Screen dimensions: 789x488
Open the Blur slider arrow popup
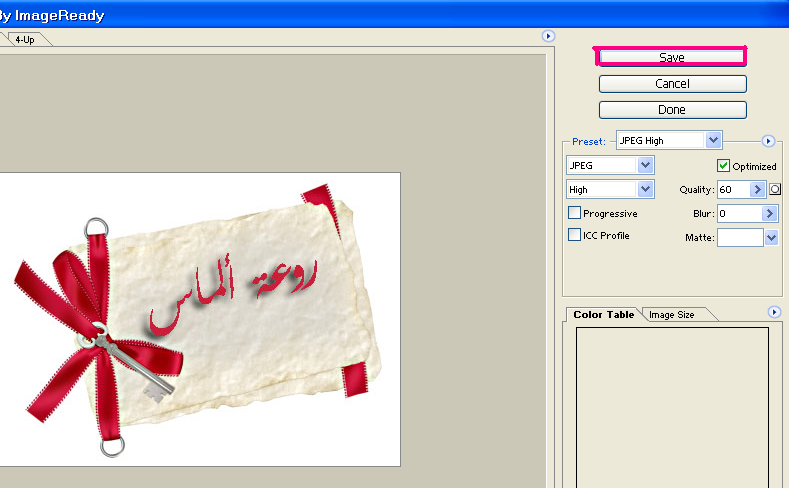770,213
